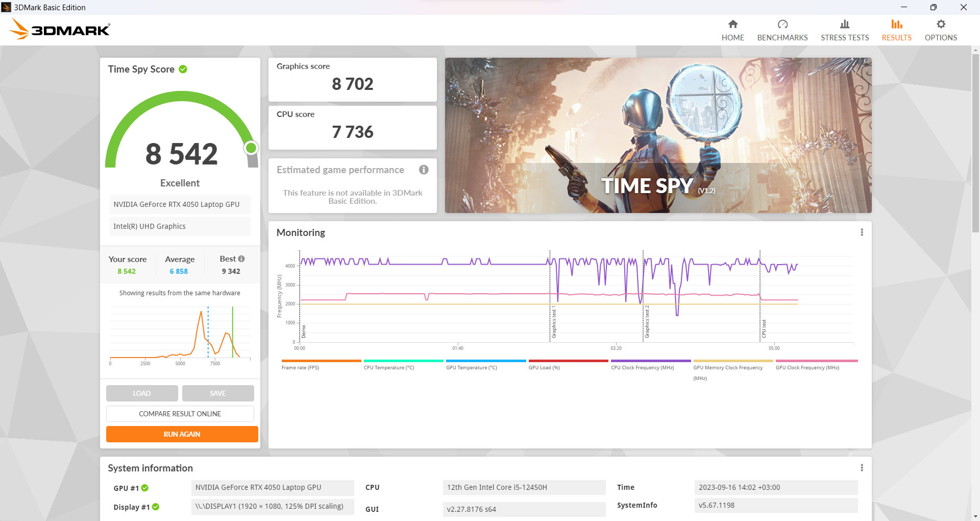The width and height of the screenshot is (980, 521).
Task: Show info for Estimated game performance
Action: [424, 170]
